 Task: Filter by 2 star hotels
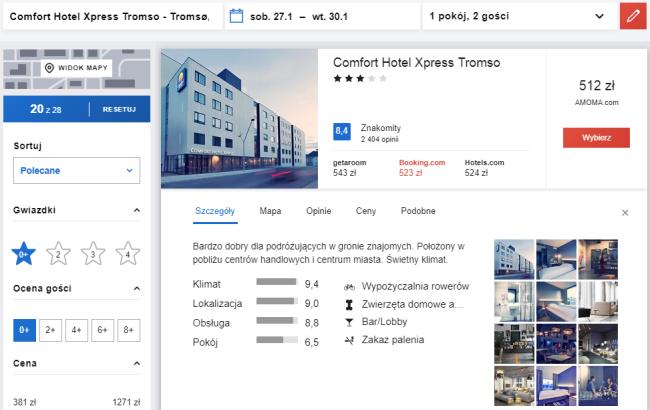point(58,254)
